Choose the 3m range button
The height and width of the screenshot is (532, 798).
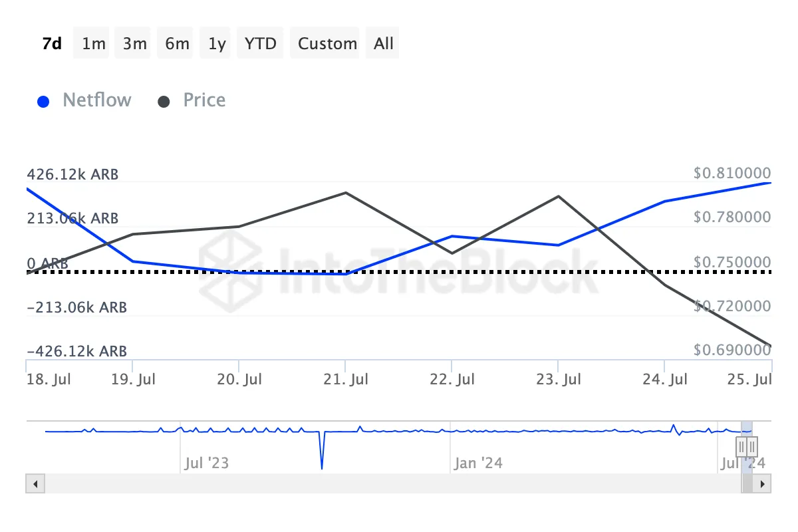coord(135,44)
